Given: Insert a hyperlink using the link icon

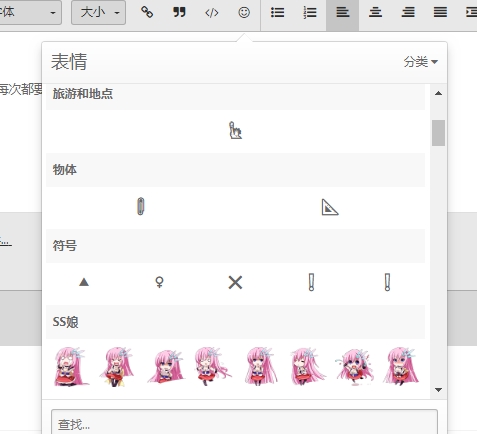Looking at the screenshot, I should coord(147,12).
